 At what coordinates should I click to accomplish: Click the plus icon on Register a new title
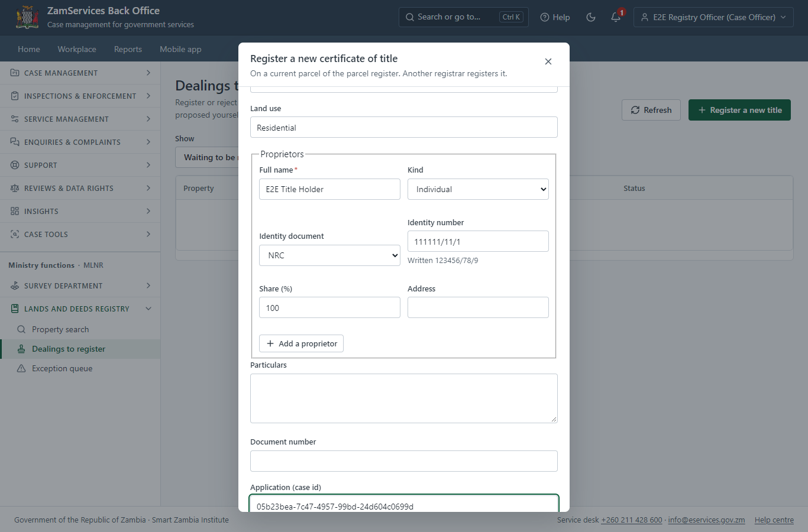[702, 110]
